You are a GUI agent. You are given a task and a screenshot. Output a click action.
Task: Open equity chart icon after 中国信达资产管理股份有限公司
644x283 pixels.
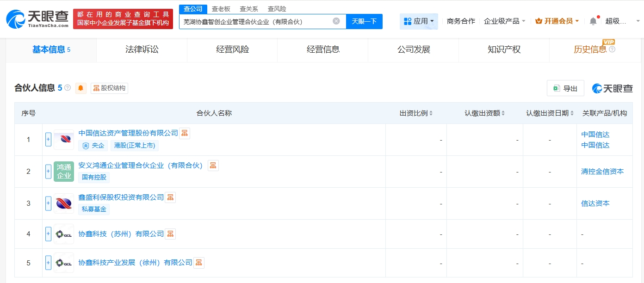coord(184,133)
